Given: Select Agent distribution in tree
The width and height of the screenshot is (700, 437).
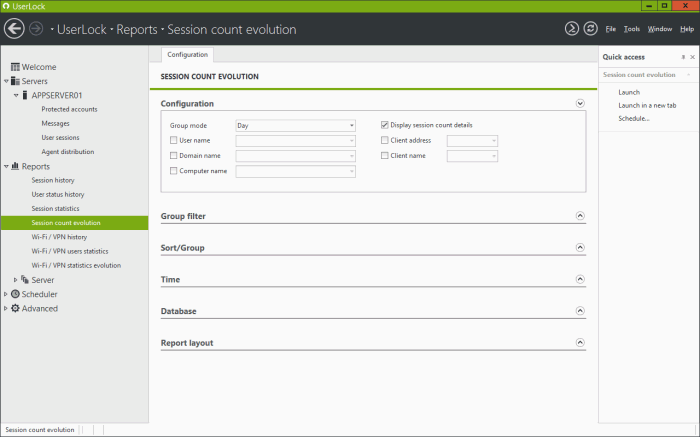Looking at the screenshot, I should (68, 152).
